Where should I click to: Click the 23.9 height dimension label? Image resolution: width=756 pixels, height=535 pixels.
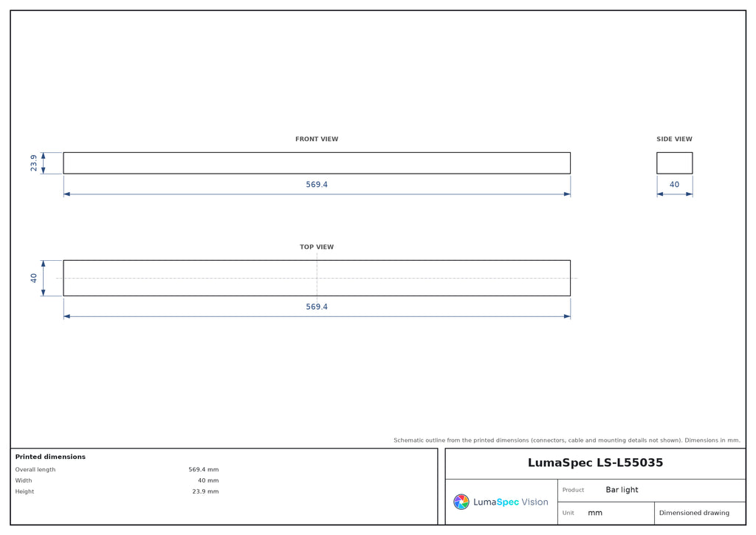[x=33, y=163]
